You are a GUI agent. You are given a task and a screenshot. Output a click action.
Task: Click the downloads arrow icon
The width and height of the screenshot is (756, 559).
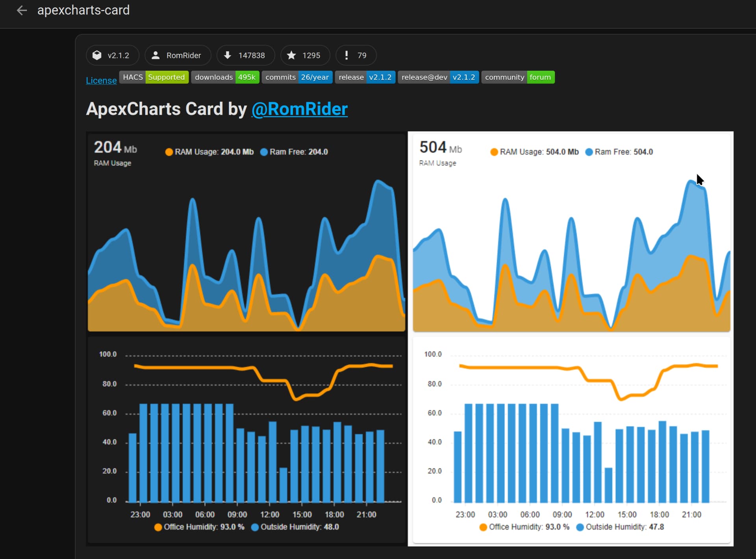pos(228,55)
